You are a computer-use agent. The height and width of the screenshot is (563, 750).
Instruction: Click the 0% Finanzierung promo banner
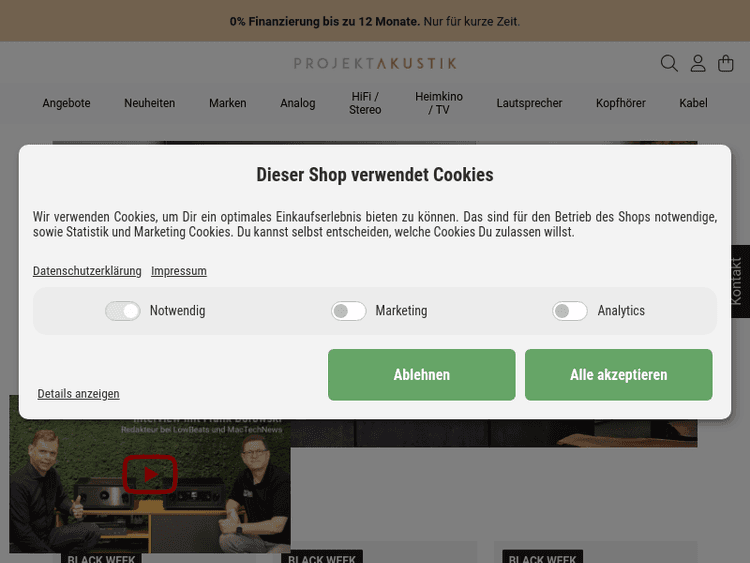[x=375, y=21]
